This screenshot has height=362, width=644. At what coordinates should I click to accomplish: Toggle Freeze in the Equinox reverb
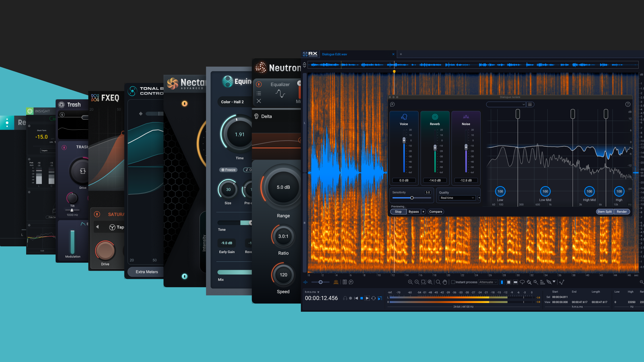[x=228, y=170]
